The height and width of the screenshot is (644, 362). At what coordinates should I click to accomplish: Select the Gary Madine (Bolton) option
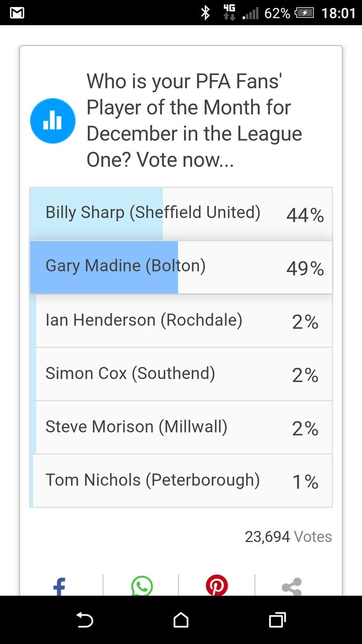pos(181,267)
